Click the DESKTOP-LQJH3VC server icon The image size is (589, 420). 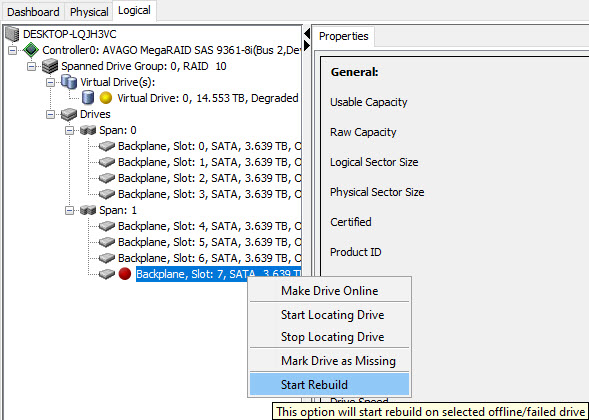(x=12, y=34)
